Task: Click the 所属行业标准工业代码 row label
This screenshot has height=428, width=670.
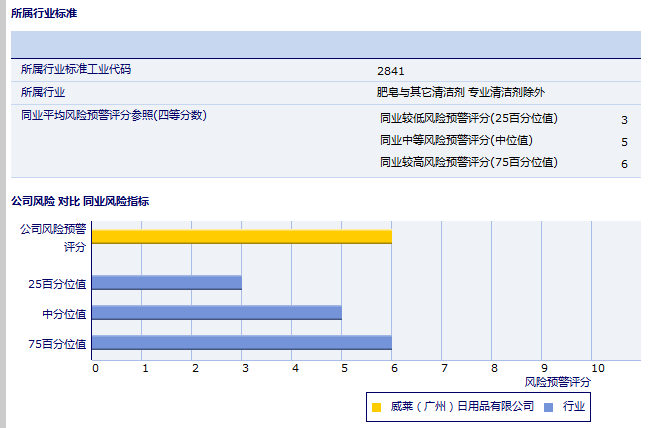Action: pyautogui.click(x=76, y=70)
